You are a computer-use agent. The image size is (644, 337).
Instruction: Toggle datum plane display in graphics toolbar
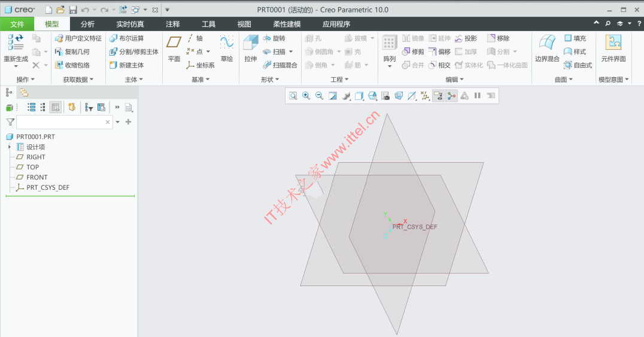[x=412, y=96]
